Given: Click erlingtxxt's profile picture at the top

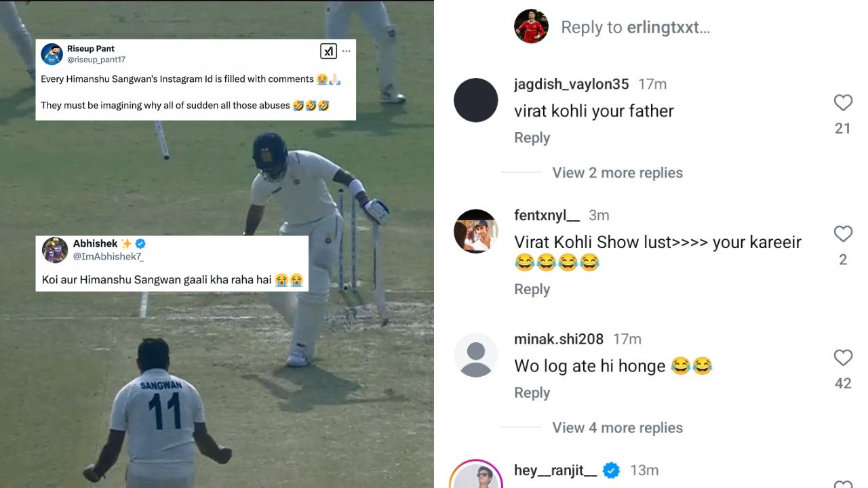Looking at the screenshot, I should (x=531, y=26).
